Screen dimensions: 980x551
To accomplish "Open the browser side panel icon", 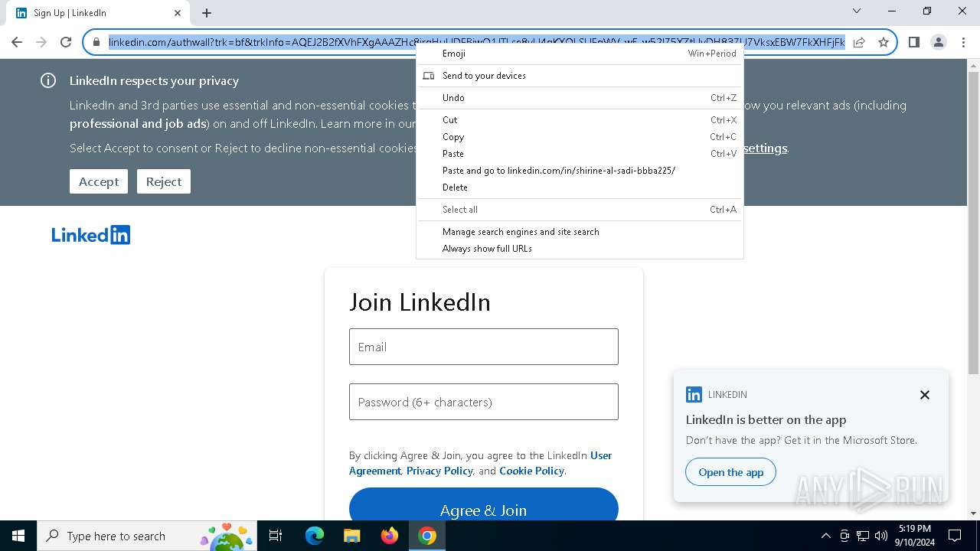I will coord(913,42).
